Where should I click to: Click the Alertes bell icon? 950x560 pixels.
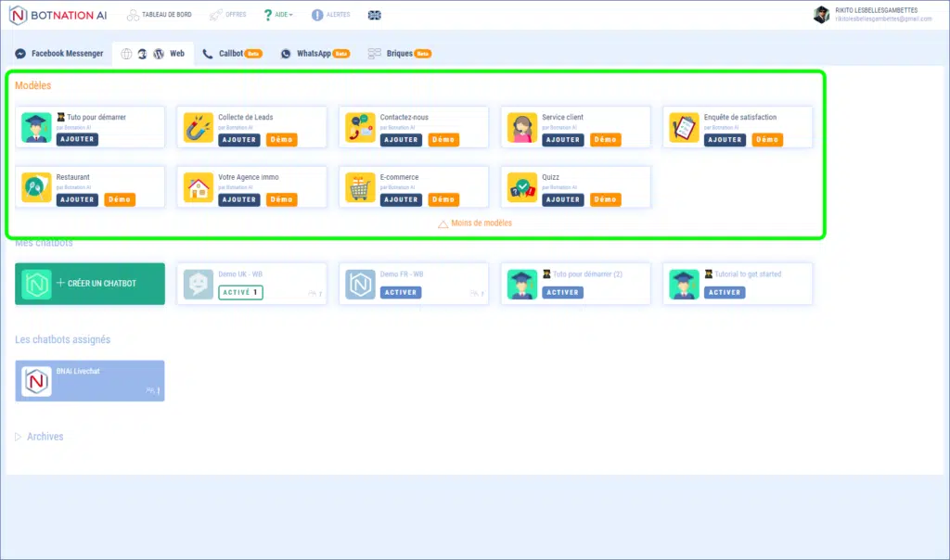(317, 15)
